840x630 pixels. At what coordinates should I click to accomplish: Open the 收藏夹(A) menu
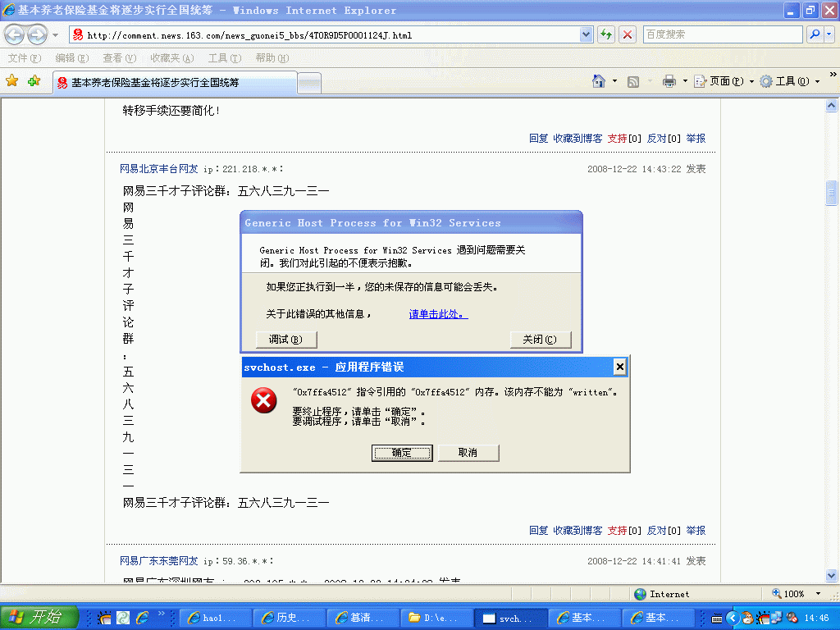[x=172, y=58]
